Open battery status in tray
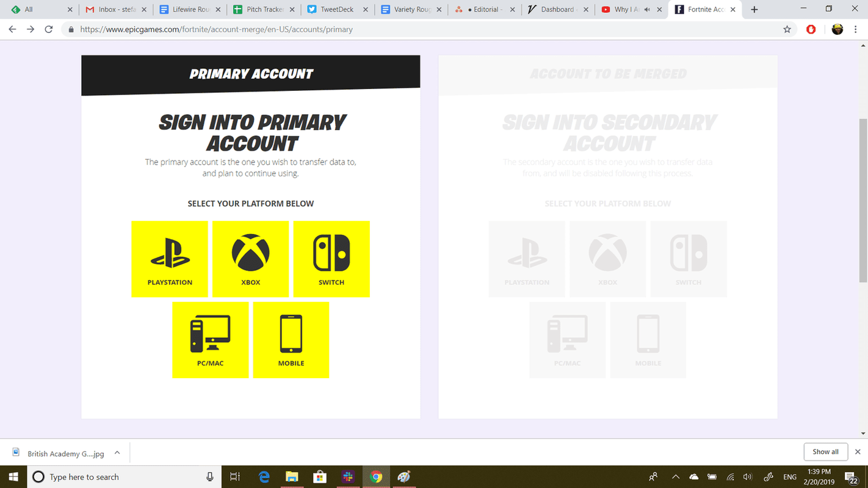The width and height of the screenshot is (868, 488). point(712,477)
